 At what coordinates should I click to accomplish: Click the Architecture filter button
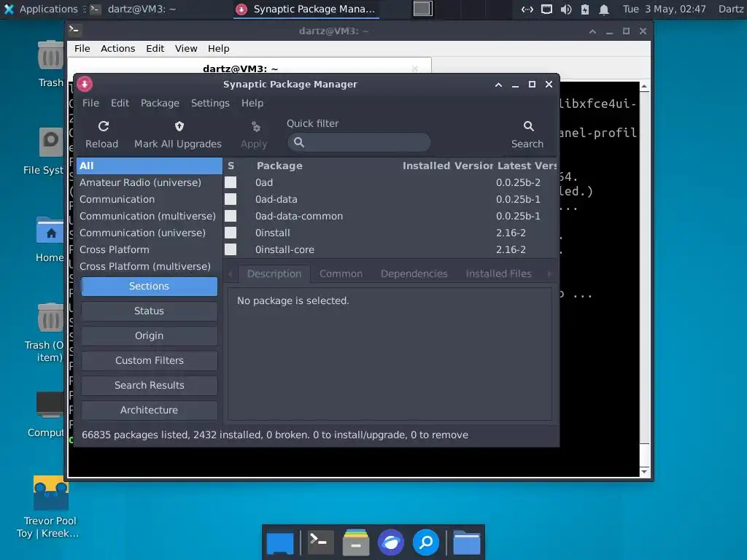[149, 410]
